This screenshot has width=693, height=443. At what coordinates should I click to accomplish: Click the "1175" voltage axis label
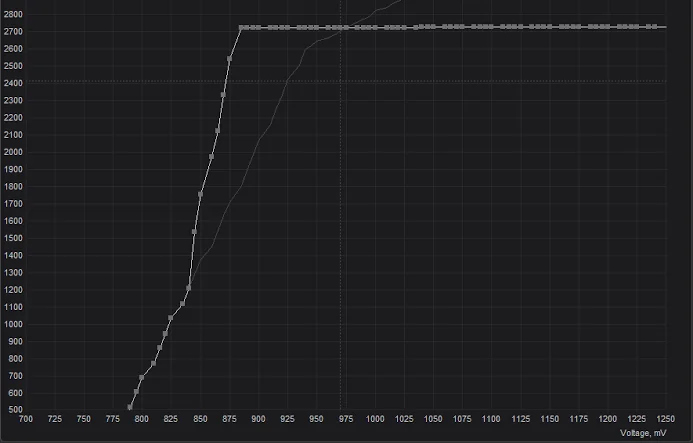(x=579, y=419)
